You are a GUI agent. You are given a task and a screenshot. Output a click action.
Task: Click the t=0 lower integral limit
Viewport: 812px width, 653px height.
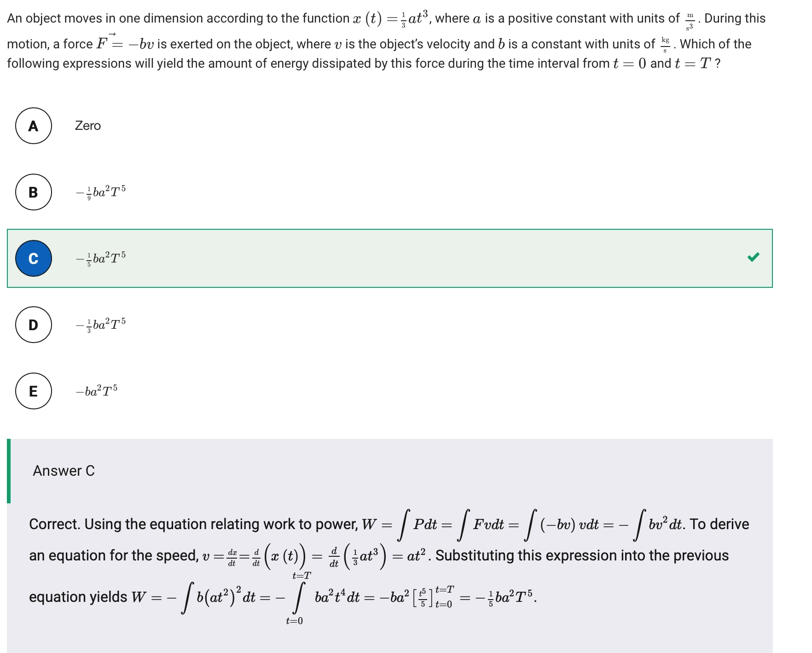tap(295, 621)
